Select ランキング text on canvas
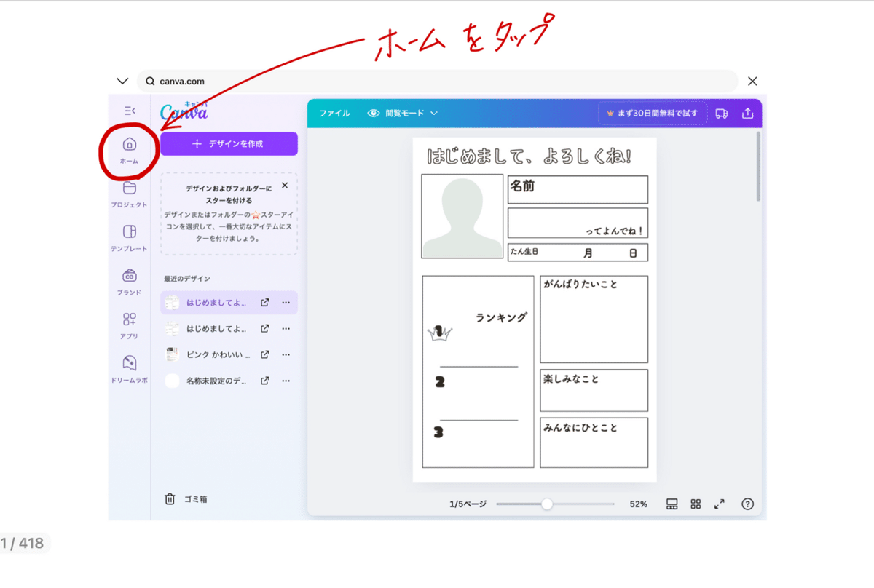 pos(501,318)
